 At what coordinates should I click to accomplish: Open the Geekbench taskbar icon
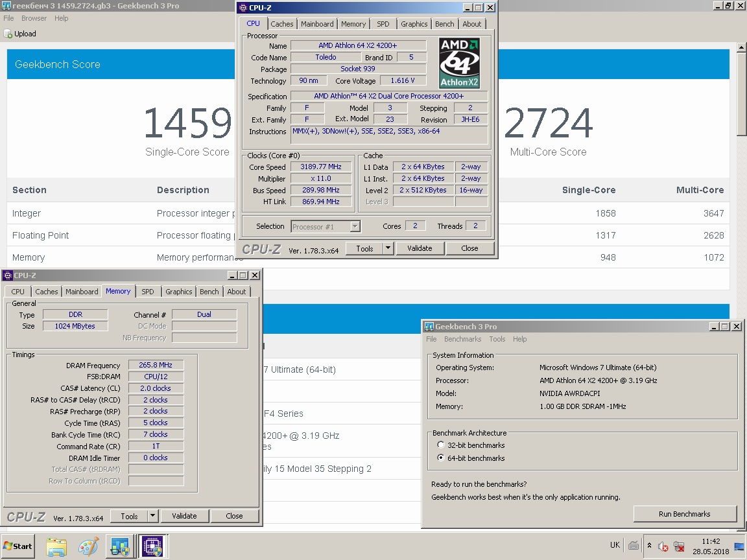coord(120,546)
